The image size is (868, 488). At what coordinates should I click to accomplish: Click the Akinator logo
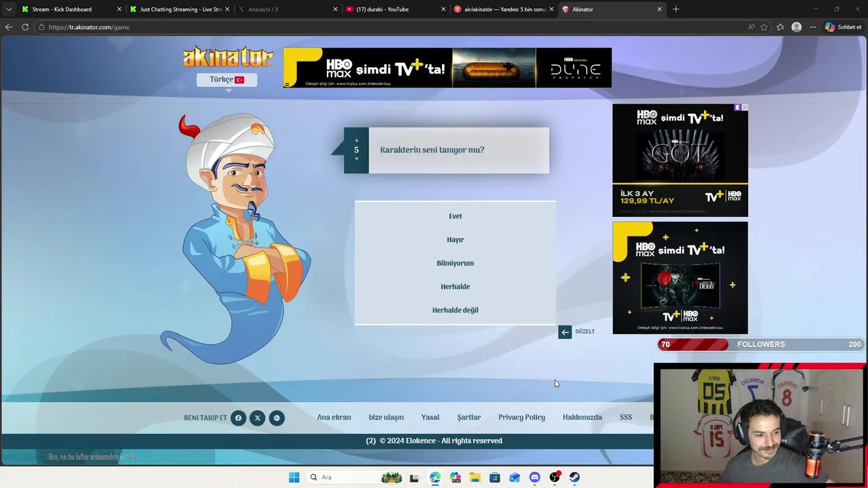click(228, 57)
